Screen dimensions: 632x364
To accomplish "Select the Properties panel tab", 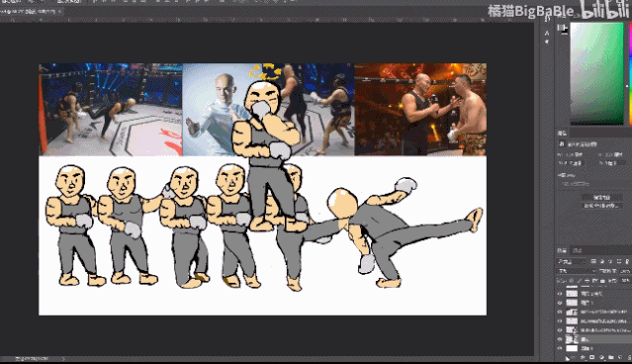I will coord(562,133).
